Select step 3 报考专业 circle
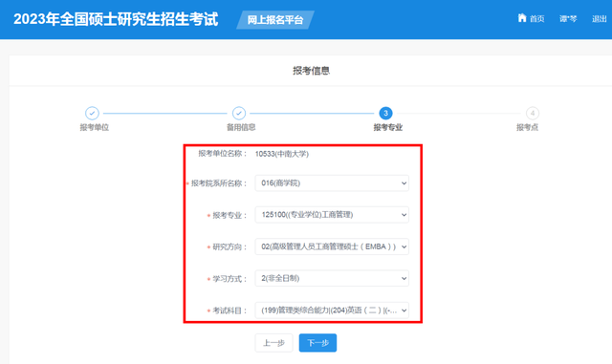This screenshot has height=364, width=612. (x=385, y=113)
